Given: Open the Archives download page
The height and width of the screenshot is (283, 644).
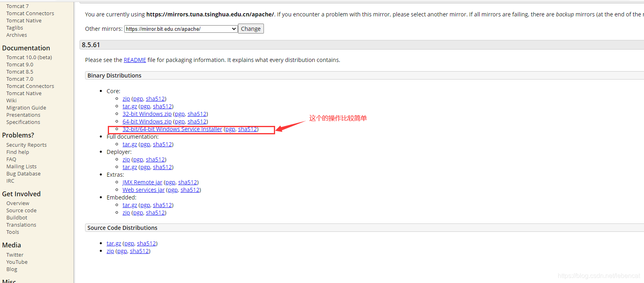Looking at the screenshot, I should pos(17,35).
